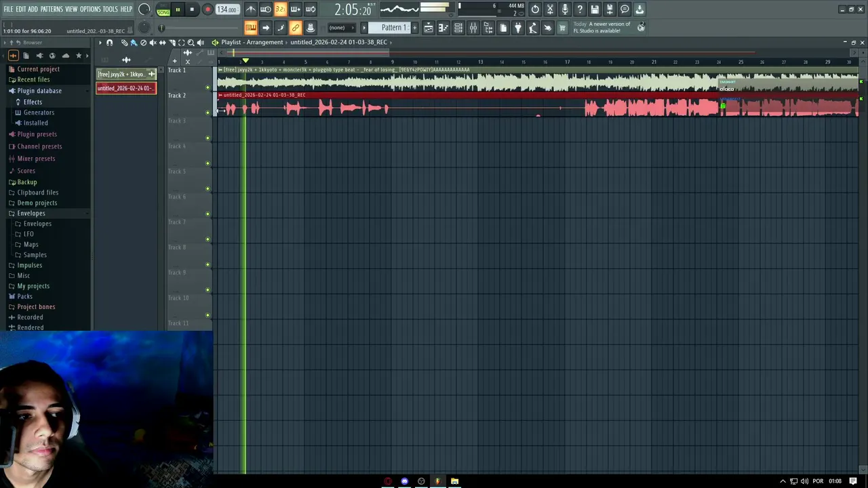
Task: Expand the Envelopes folder in browser
Action: (x=31, y=213)
